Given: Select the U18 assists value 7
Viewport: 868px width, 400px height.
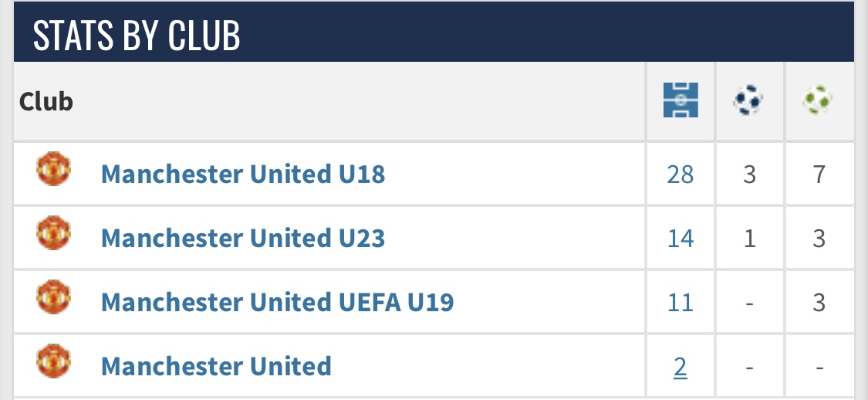Looking at the screenshot, I should 819,175.
